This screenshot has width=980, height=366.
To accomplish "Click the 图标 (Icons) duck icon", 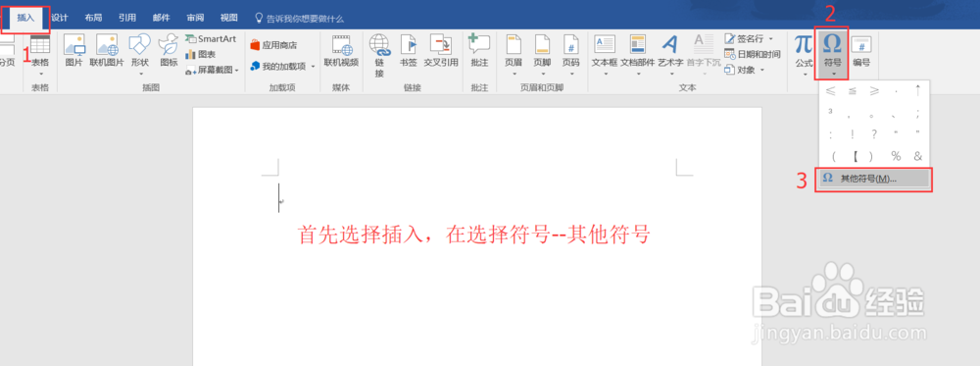I will (169, 51).
